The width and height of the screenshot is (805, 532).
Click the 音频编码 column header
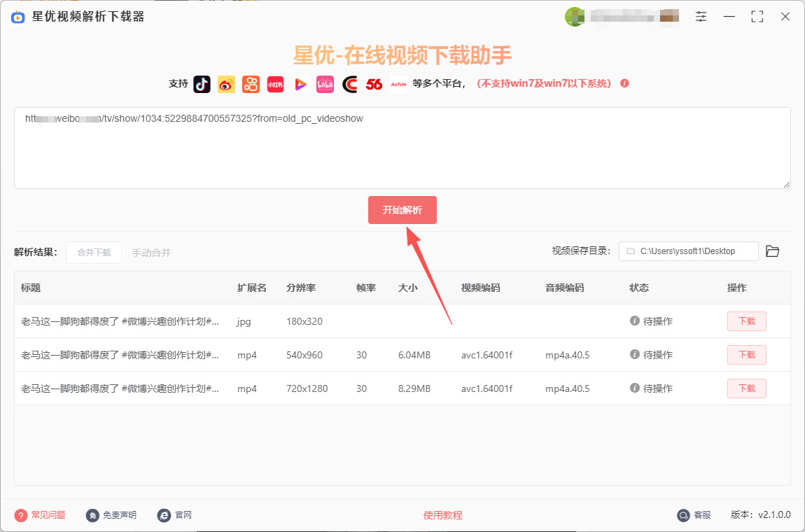point(565,288)
